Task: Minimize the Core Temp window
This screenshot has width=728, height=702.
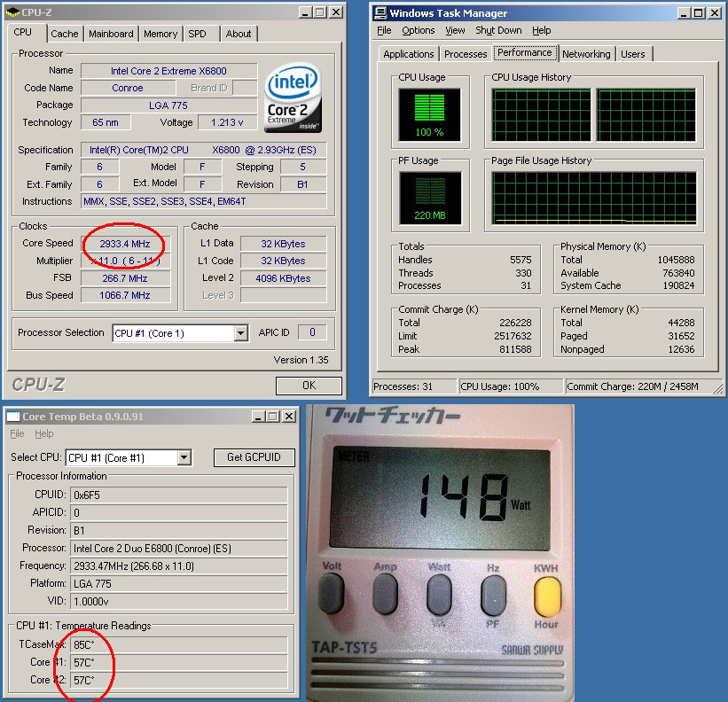Action: [x=258, y=417]
